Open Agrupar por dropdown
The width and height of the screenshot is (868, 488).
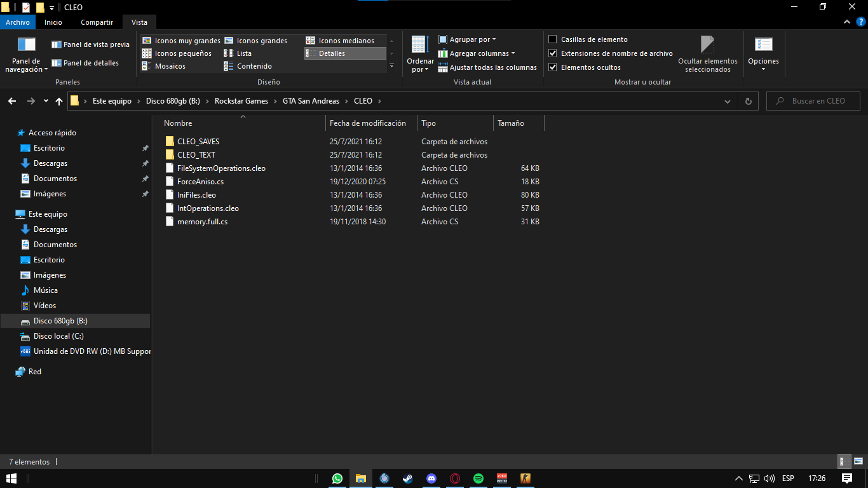pos(467,39)
